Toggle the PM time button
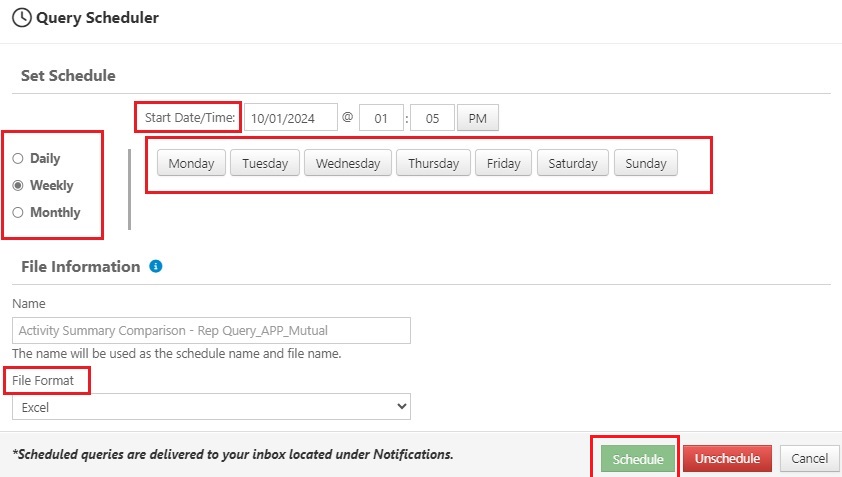 tap(477, 118)
